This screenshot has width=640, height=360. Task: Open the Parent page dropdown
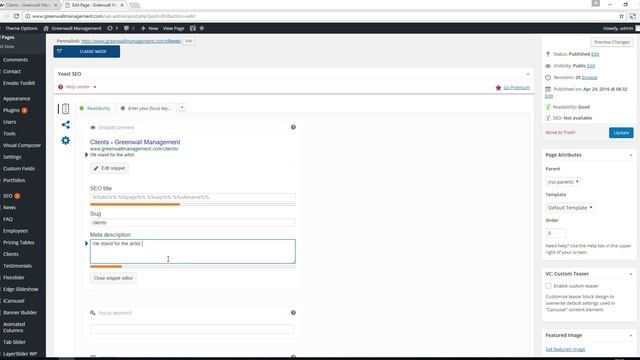[x=563, y=182]
